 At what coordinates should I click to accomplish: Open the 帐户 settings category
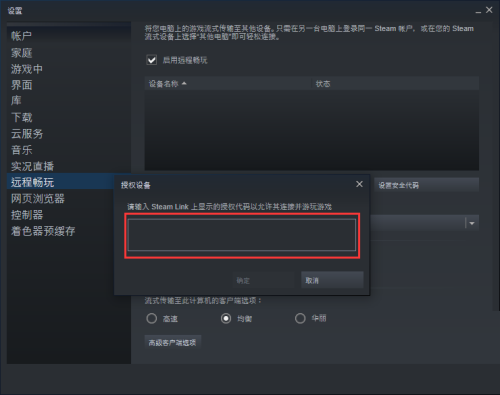(x=21, y=36)
